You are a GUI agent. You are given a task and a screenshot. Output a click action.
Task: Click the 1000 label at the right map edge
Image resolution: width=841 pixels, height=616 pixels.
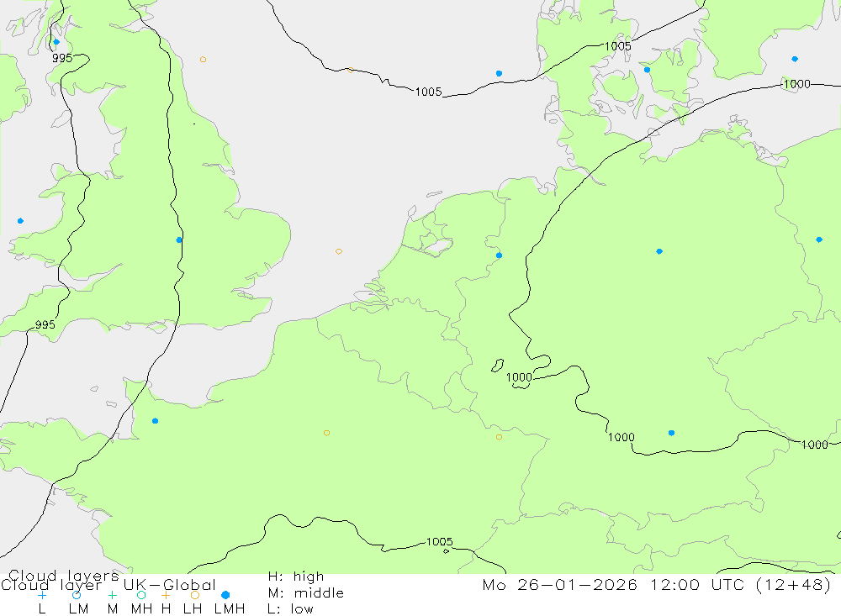click(815, 444)
